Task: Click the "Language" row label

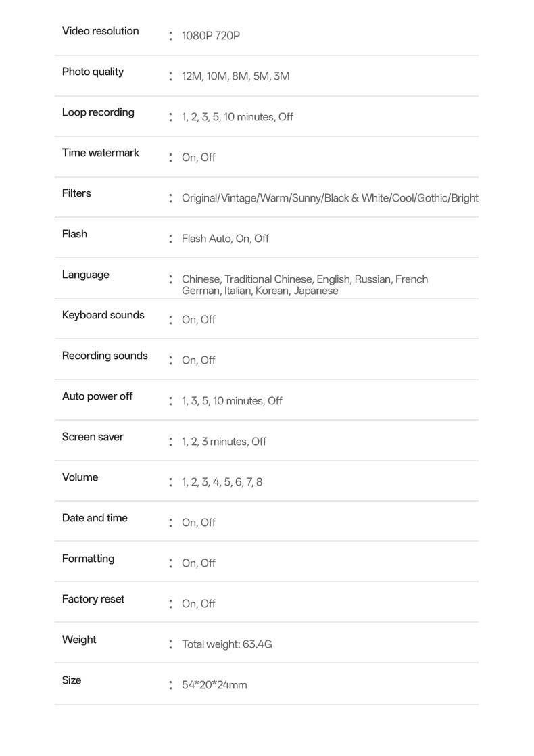Action: 85,275
